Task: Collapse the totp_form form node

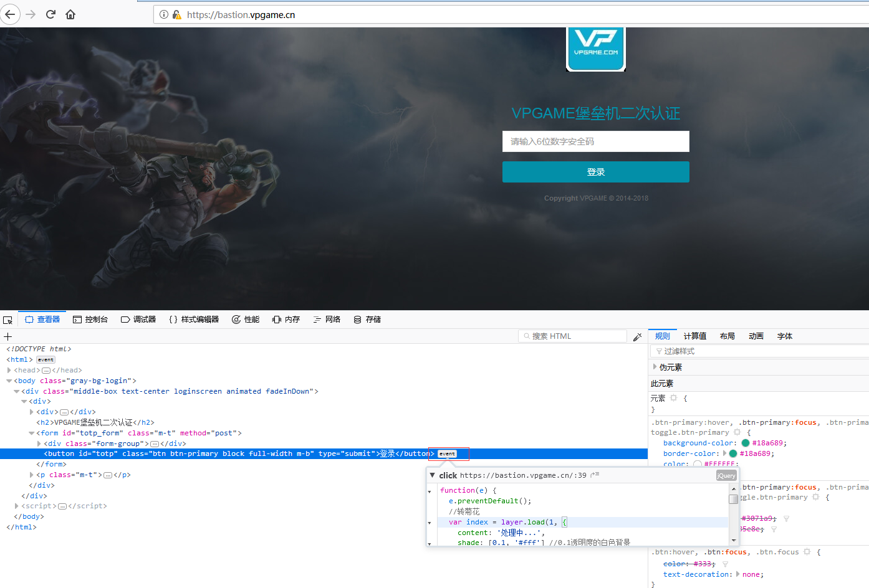Action: (x=32, y=434)
